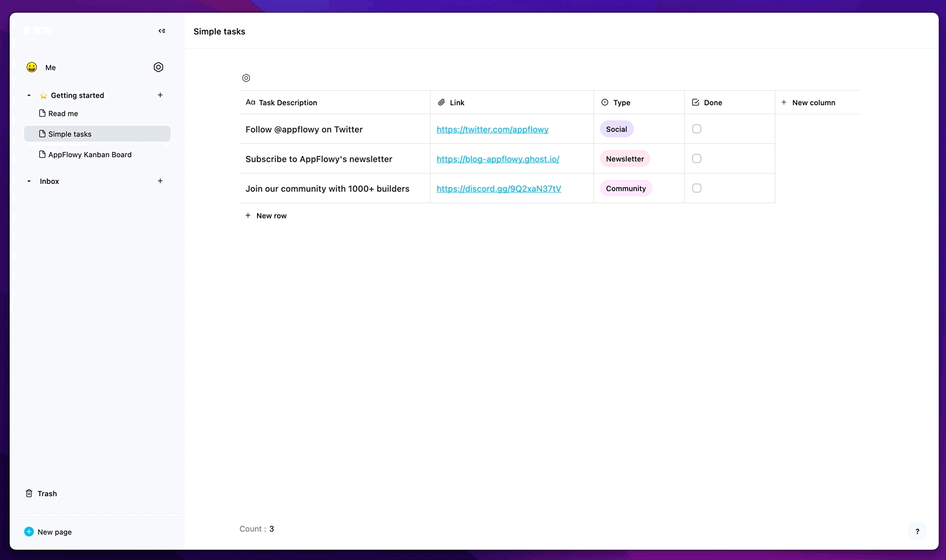
Task: Check Done for the community builders task
Action: [696, 187]
